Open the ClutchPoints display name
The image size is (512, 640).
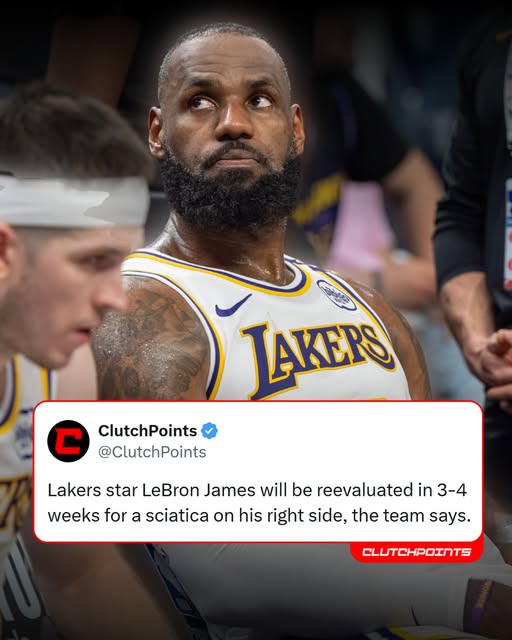coord(147,431)
